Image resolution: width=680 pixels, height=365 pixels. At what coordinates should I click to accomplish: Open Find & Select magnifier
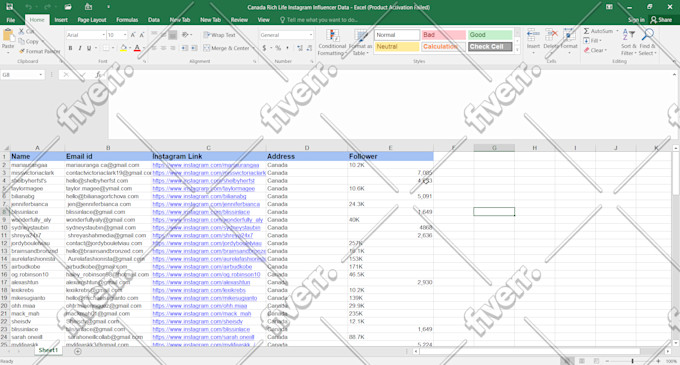pyautogui.click(x=647, y=42)
